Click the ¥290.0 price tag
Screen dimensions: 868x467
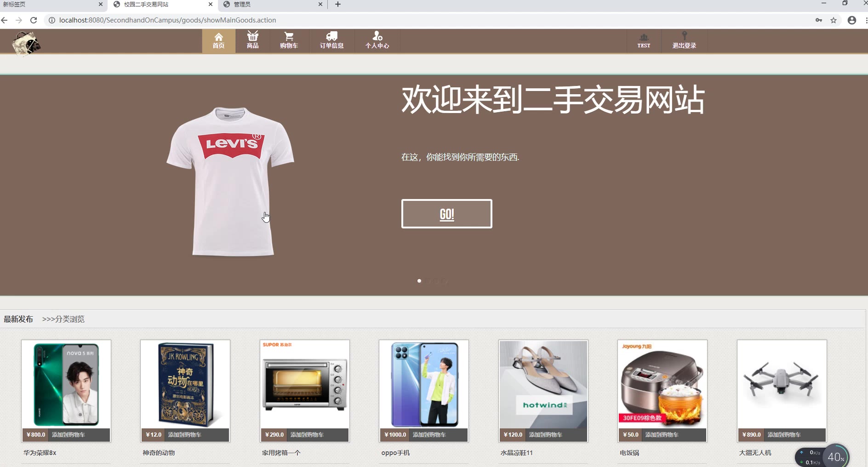(x=274, y=435)
